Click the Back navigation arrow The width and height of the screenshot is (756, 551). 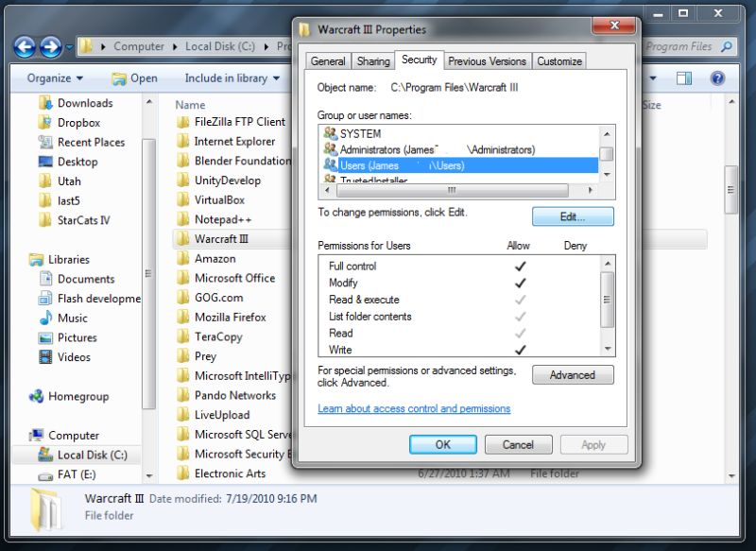pyautogui.click(x=25, y=45)
